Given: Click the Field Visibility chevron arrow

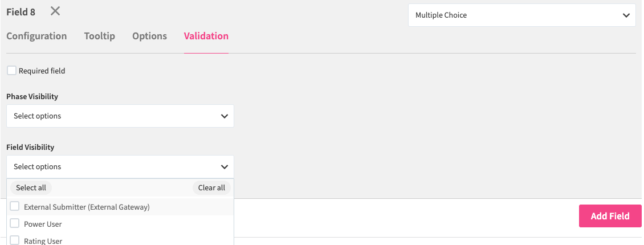Looking at the screenshot, I should click(224, 167).
